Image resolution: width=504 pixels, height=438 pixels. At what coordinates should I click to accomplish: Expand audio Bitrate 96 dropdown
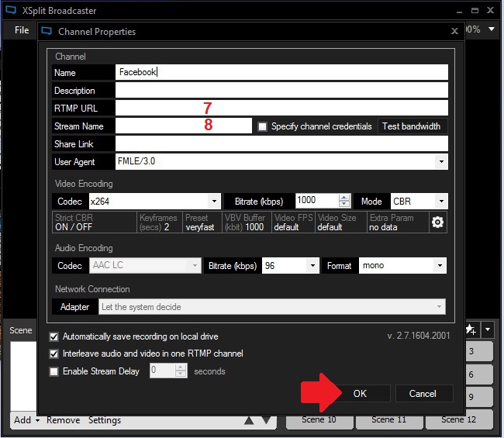click(312, 266)
